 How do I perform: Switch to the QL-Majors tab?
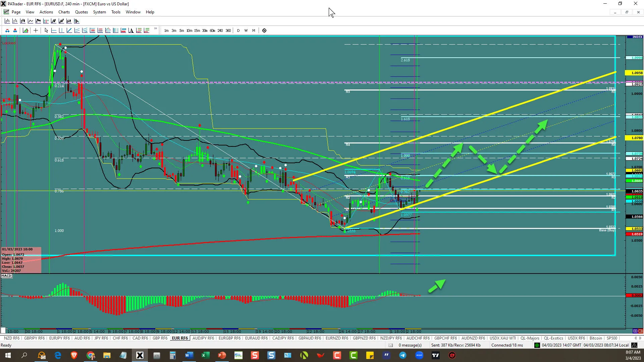click(530, 338)
